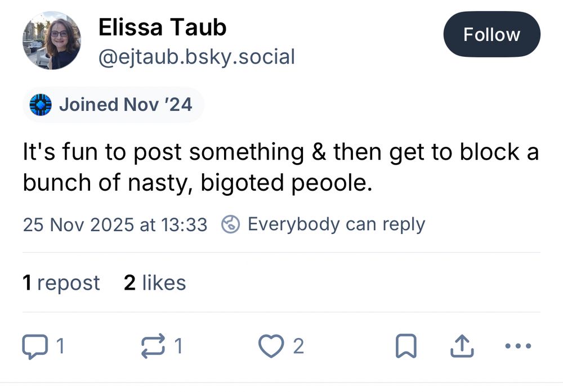Viewport: 563px width, 392px height.
Task: Click the reply count number beside bubble
Action: (x=60, y=346)
